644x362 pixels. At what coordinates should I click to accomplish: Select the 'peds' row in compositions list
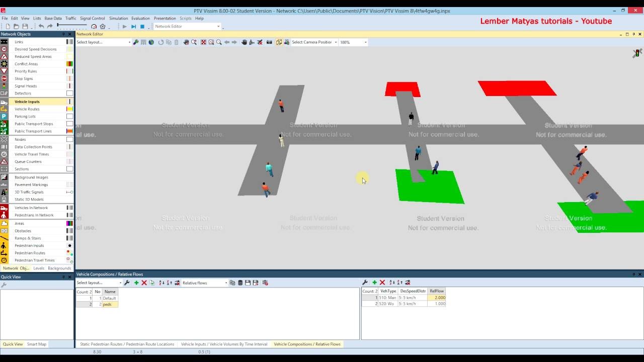97,305
